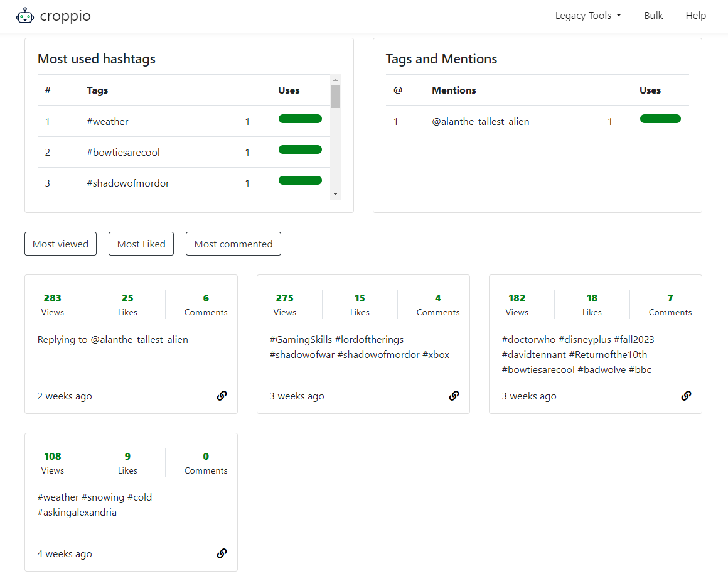Sort posts by Most Liked
The image size is (728, 581).
141,244
